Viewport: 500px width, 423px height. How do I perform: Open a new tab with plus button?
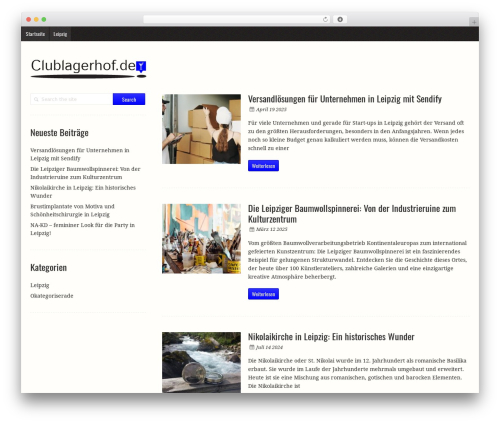click(x=474, y=22)
